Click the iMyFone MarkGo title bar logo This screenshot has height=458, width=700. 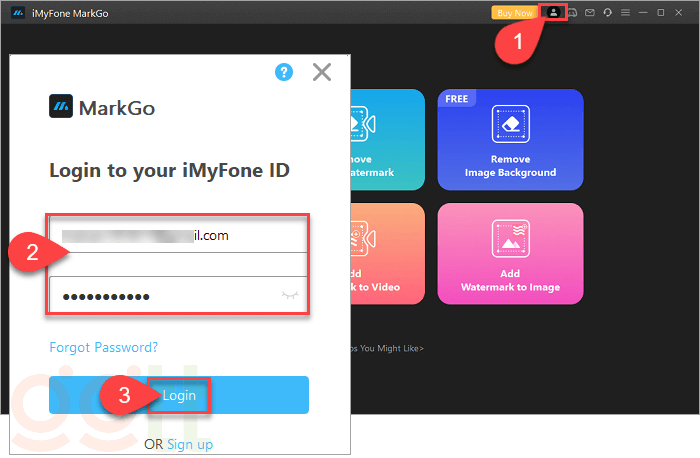(19, 12)
